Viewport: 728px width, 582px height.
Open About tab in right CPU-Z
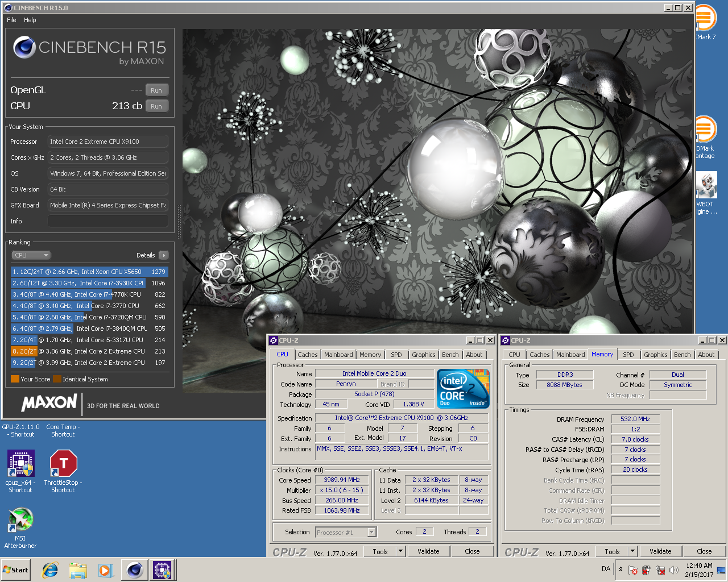pos(706,355)
